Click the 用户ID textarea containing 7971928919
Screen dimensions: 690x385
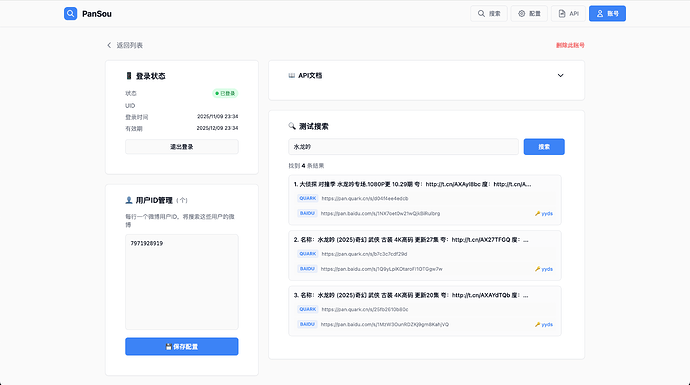click(x=182, y=282)
